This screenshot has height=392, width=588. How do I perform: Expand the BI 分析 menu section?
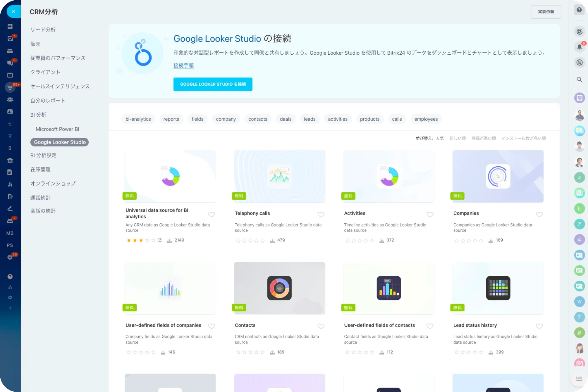point(38,115)
